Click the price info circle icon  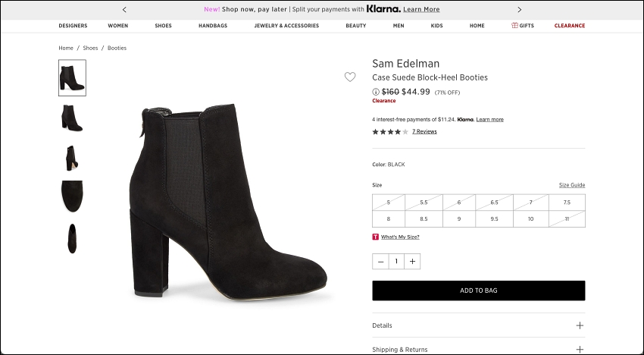pyautogui.click(x=375, y=92)
